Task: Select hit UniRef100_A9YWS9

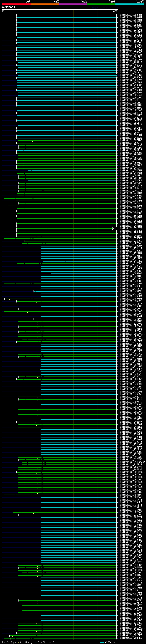Action: coord(131,402)
